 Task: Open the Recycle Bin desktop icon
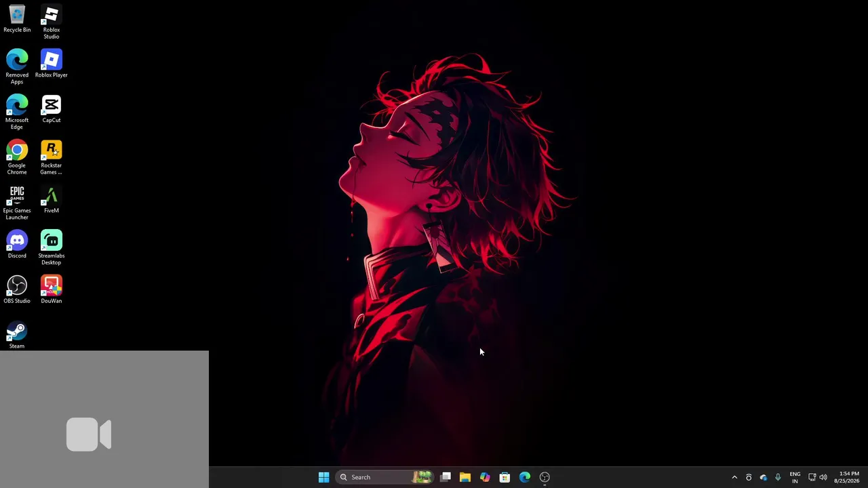17,19
